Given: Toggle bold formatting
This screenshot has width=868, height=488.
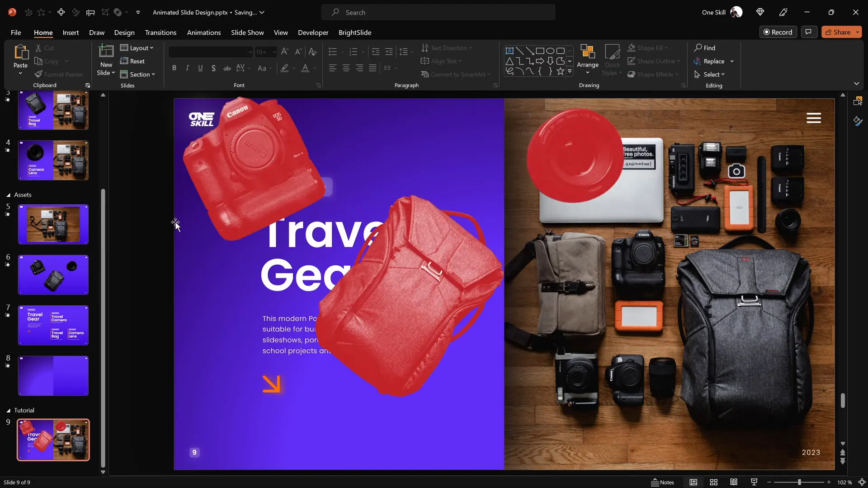Looking at the screenshot, I should (174, 68).
